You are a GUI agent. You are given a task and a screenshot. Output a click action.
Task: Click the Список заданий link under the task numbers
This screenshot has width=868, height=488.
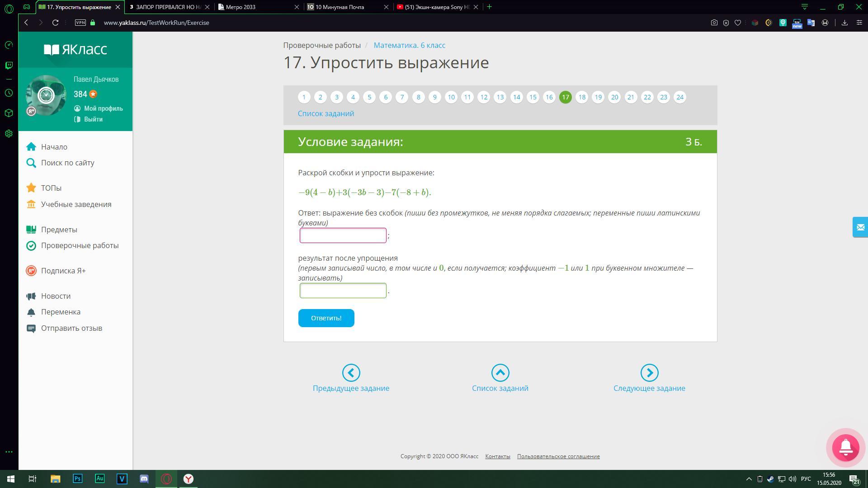click(326, 113)
